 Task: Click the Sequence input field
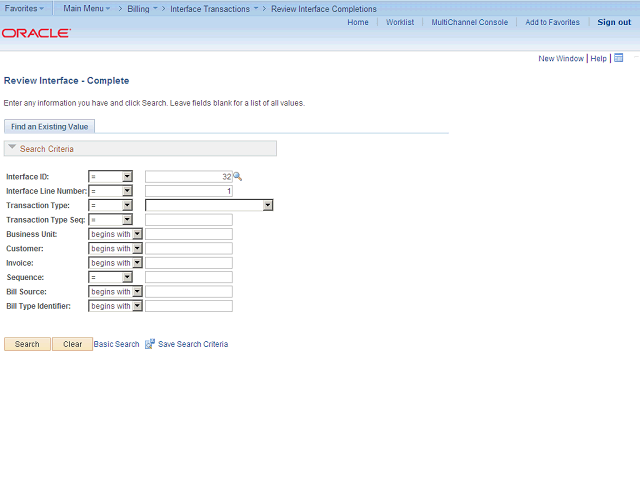pyautogui.click(x=189, y=278)
